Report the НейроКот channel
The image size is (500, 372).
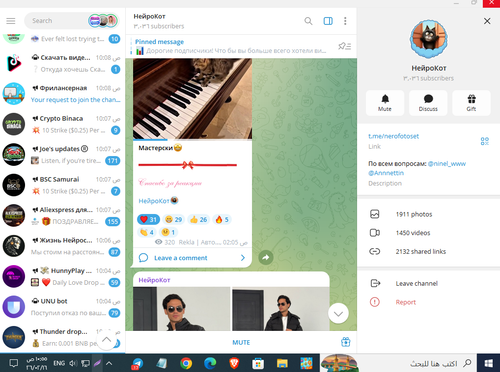pyautogui.click(x=428, y=302)
